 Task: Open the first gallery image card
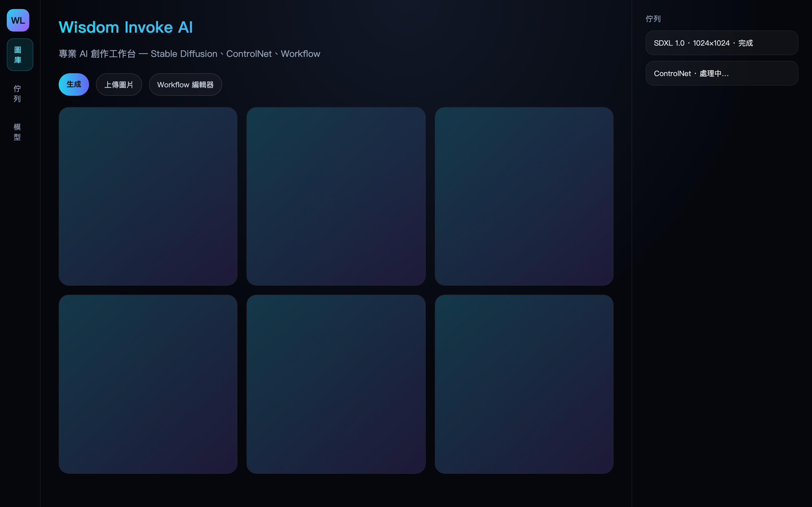pos(148,196)
